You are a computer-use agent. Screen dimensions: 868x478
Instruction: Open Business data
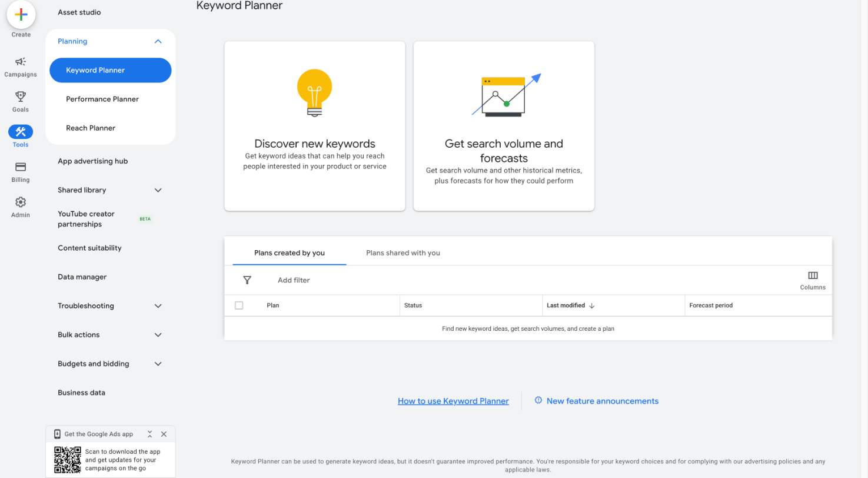click(x=81, y=393)
